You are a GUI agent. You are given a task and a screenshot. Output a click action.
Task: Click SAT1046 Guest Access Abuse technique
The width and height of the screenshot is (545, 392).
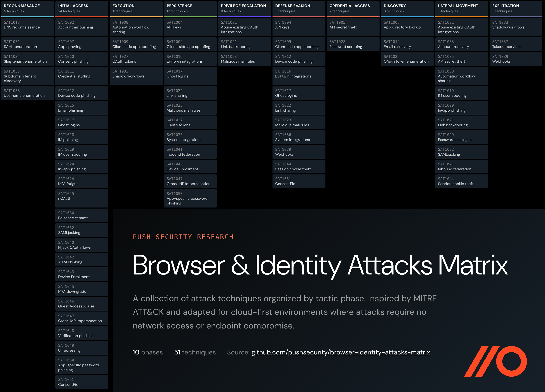tap(82, 304)
